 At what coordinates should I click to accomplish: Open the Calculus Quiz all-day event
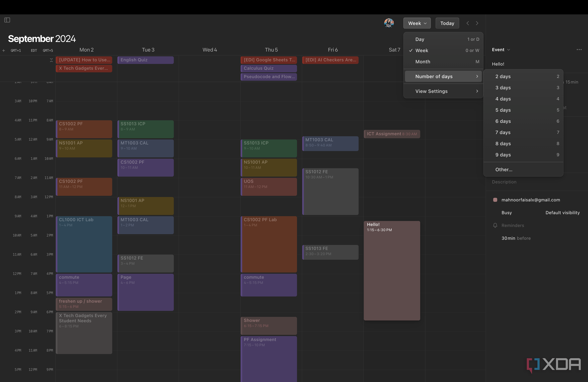pos(269,68)
